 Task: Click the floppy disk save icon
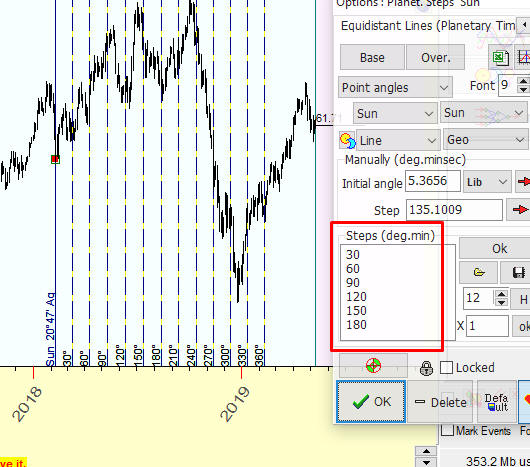(517, 272)
